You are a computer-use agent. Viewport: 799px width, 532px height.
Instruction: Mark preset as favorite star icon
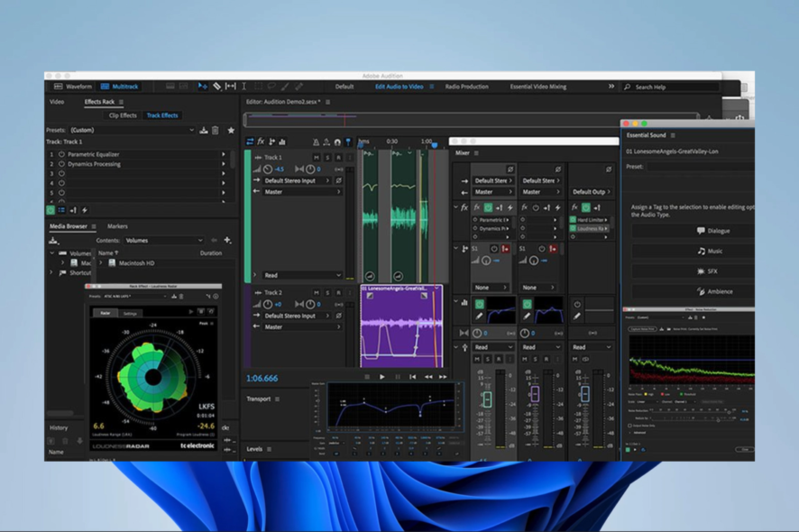pyautogui.click(x=231, y=131)
